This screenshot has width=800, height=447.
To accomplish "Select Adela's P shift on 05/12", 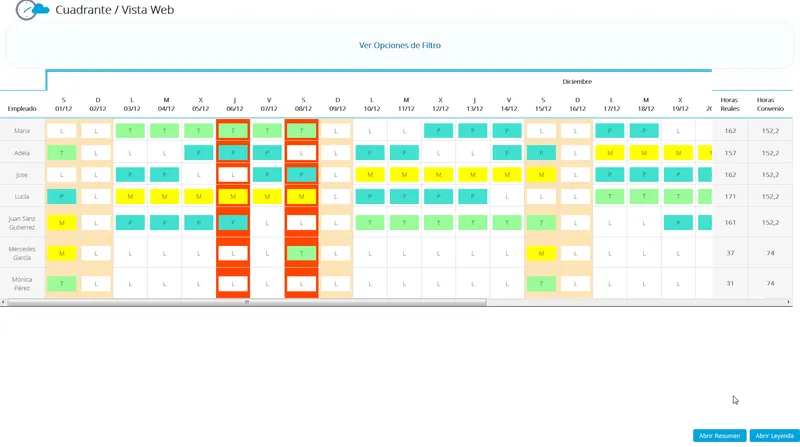I will pos(198,153).
